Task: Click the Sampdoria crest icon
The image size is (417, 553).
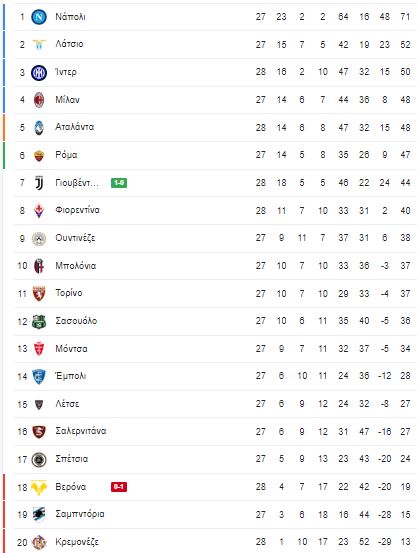Action: (x=39, y=515)
